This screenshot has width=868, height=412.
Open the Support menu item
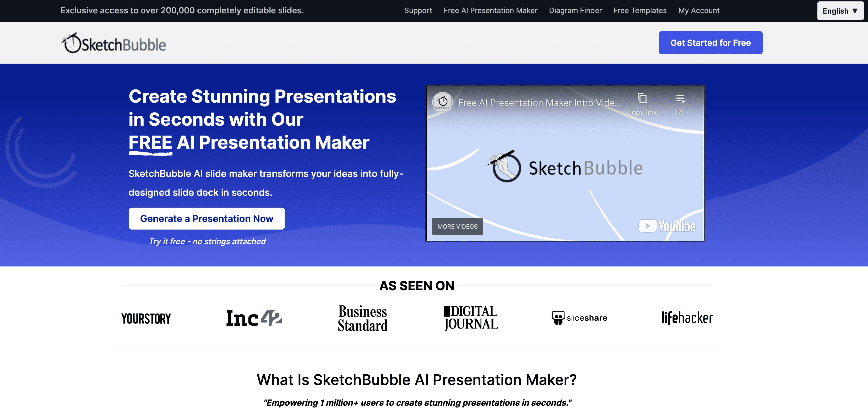418,10
